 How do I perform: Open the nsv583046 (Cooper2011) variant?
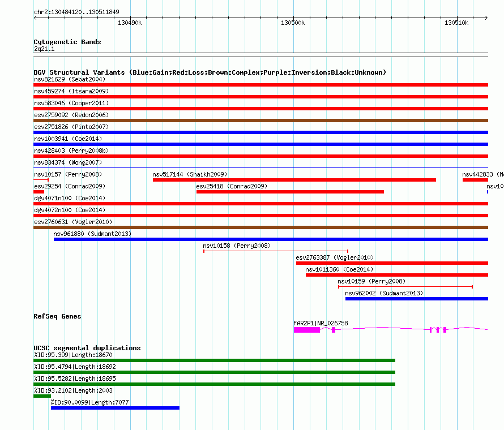point(260,109)
